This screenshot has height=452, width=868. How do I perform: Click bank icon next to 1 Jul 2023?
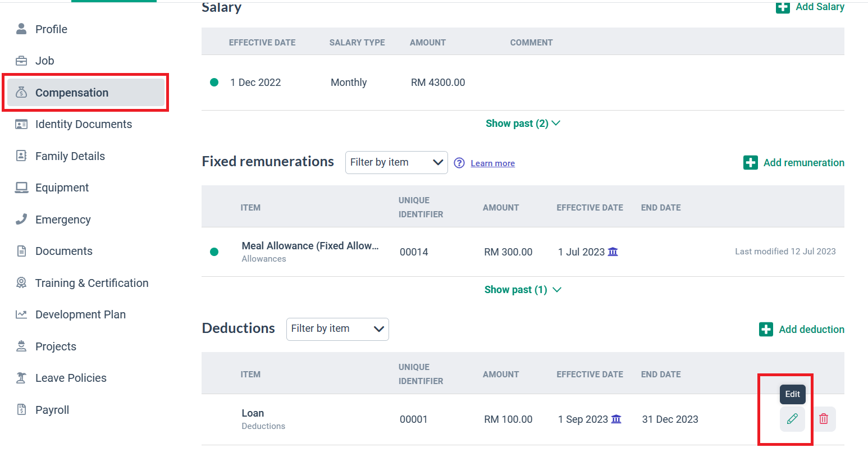click(613, 252)
